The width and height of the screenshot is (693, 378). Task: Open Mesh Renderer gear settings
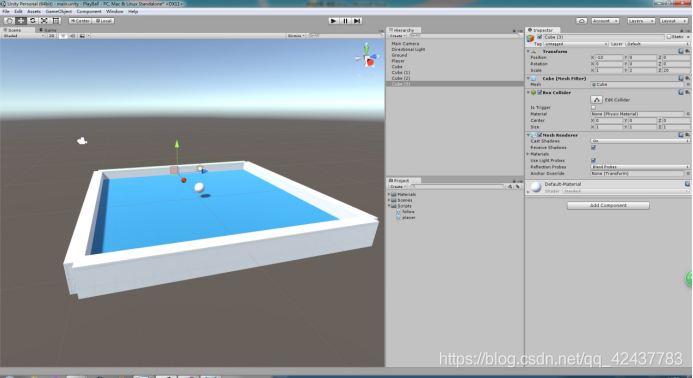(x=687, y=135)
